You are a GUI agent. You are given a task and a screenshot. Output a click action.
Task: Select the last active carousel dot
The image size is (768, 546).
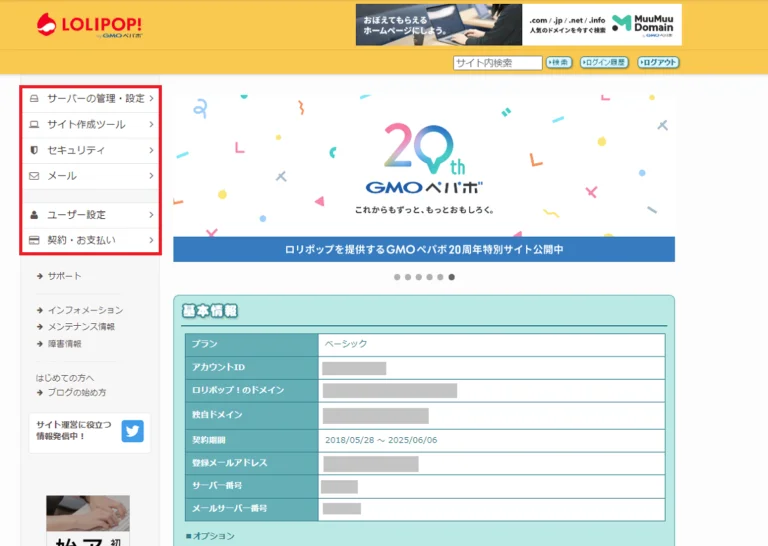tap(452, 277)
